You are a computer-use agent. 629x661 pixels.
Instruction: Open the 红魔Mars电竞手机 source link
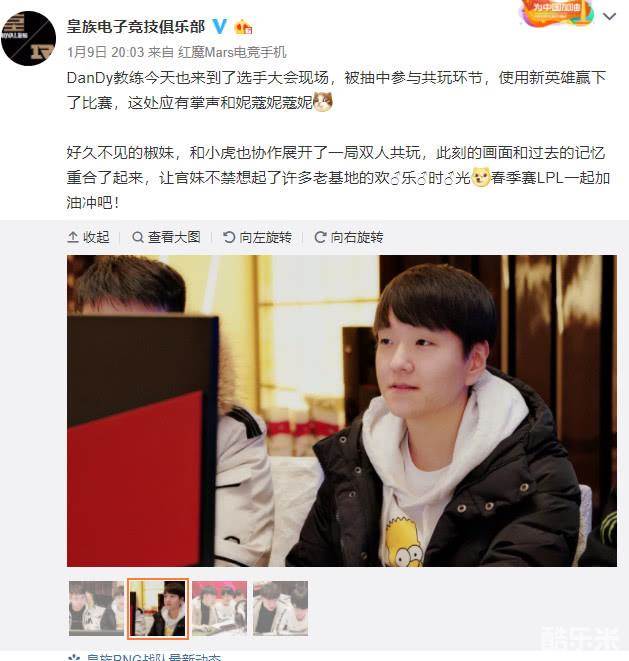pos(232,52)
